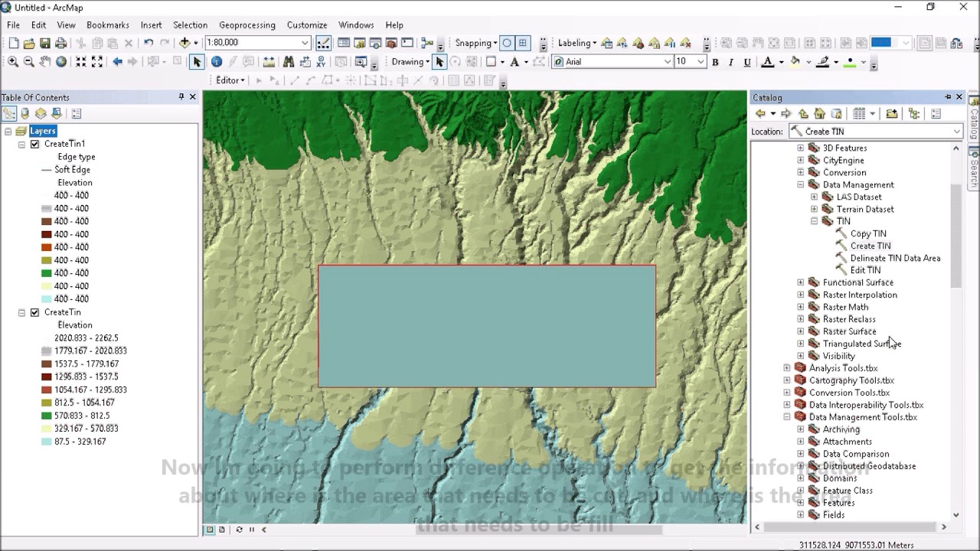Click the fill color paint bucket

tap(795, 63)
